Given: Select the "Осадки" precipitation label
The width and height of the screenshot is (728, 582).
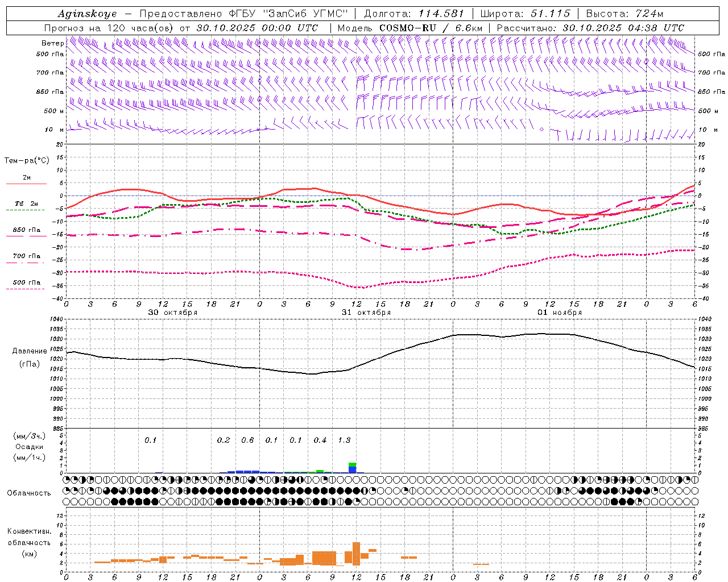Looking at the screenshot, I should pyautogui.click(x=30, y=447).
